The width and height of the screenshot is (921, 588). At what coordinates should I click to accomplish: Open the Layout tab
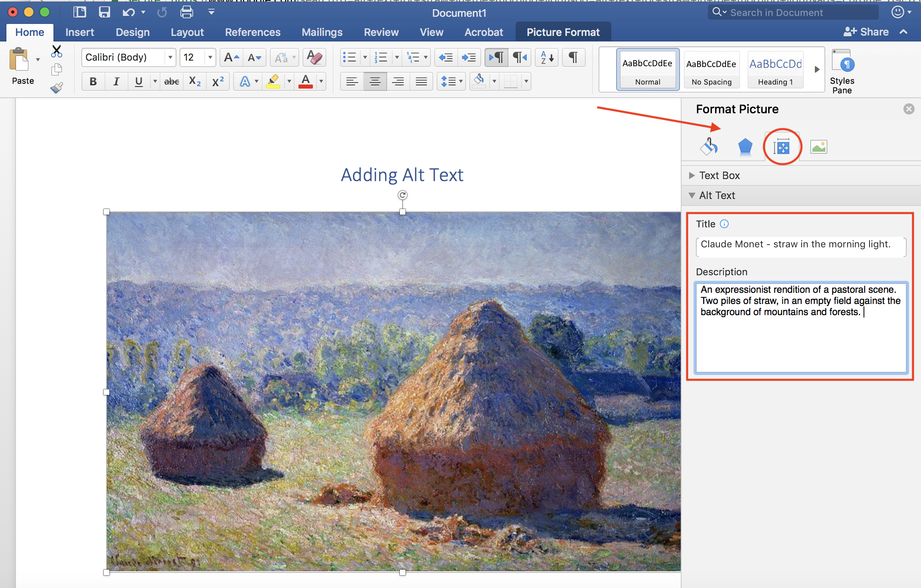click(x=187, y=32)
